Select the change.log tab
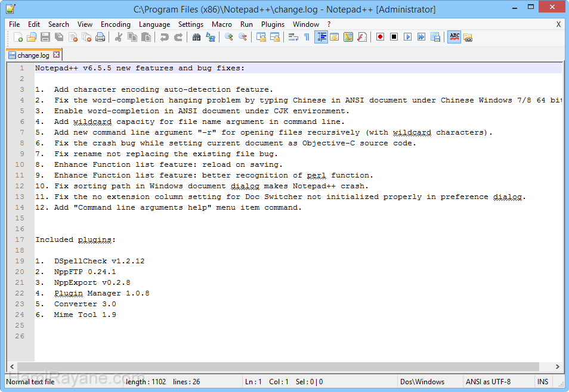This screenshot has width=569, height=392. point(33,55)
